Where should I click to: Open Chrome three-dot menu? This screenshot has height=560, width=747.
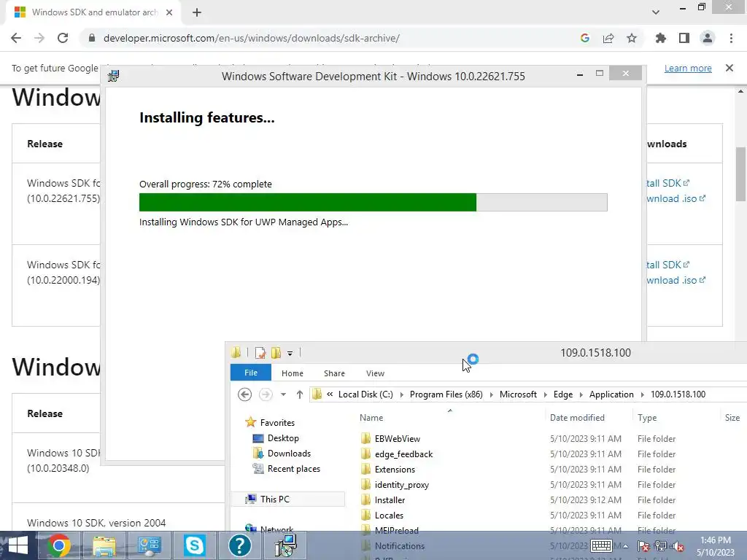[731, 38]
